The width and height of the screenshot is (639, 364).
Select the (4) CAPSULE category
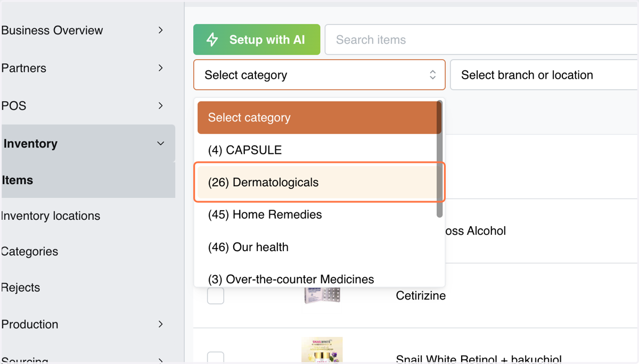pos(317,150)
